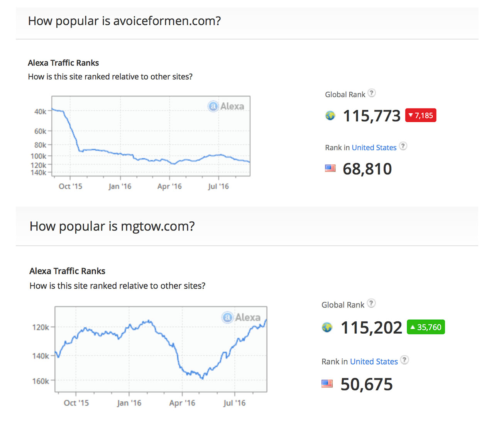Click 'How popular is avoiceformen.com?' heading

(124, 21)
